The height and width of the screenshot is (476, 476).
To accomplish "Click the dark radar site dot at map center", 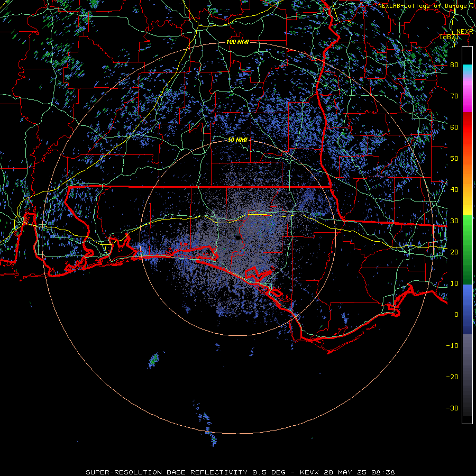I will click(238, 238).
